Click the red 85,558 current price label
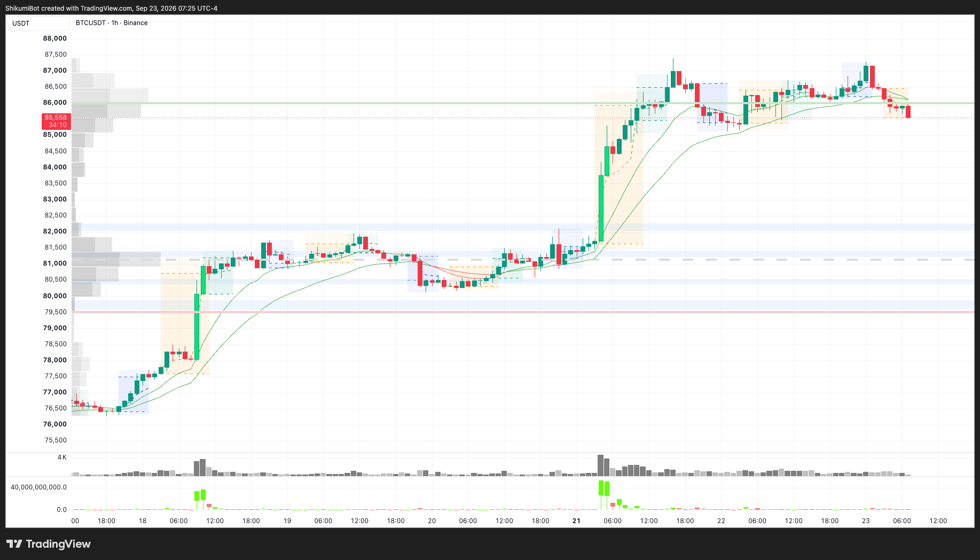The height and width of the screenshot is (560, 980). (56, 121)
